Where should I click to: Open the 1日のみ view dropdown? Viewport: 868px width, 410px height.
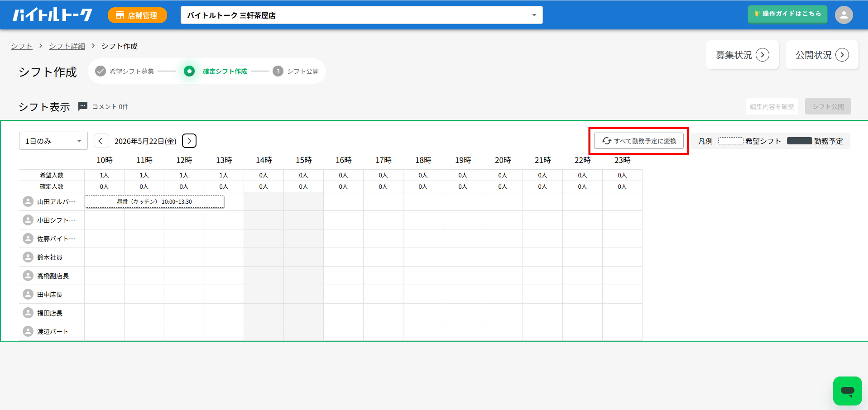(53, 141)
